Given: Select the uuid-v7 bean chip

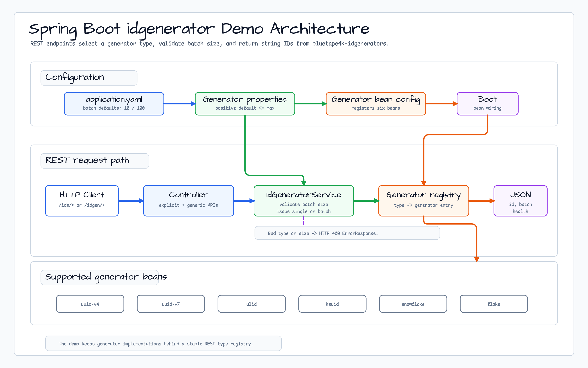Looking at the screenshot, I should [171, 304].
